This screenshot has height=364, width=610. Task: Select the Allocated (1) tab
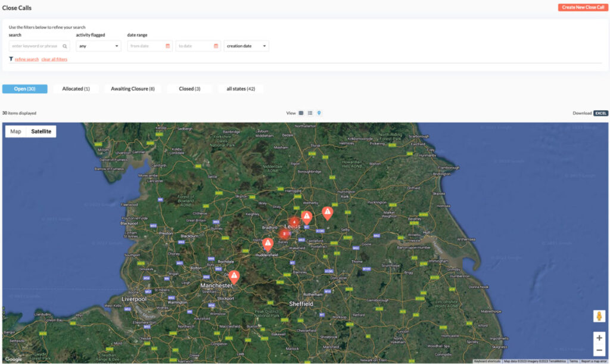(x=76, y=89)
